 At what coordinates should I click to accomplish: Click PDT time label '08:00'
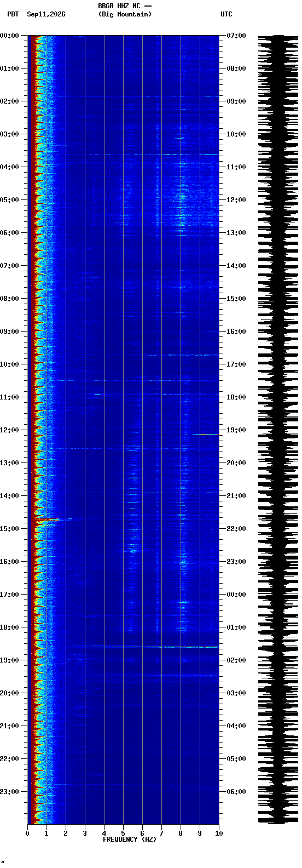click(x=9, y=299)
